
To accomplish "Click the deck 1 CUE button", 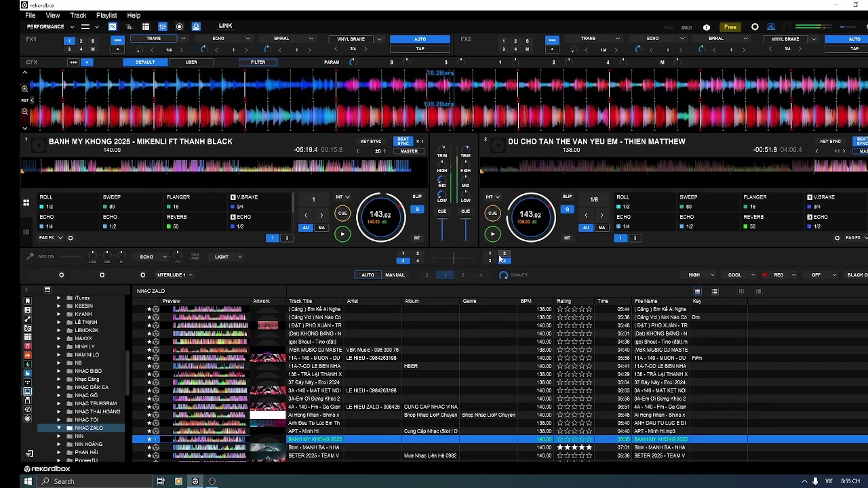I will 342,213.
